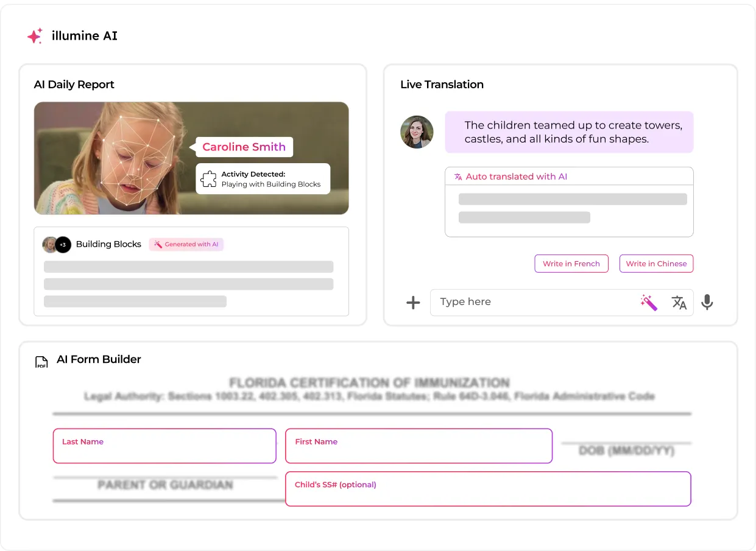Click the child photo in AI Daily Report
This screenshot has height=551, width=756.
click(x=191, y=158)
